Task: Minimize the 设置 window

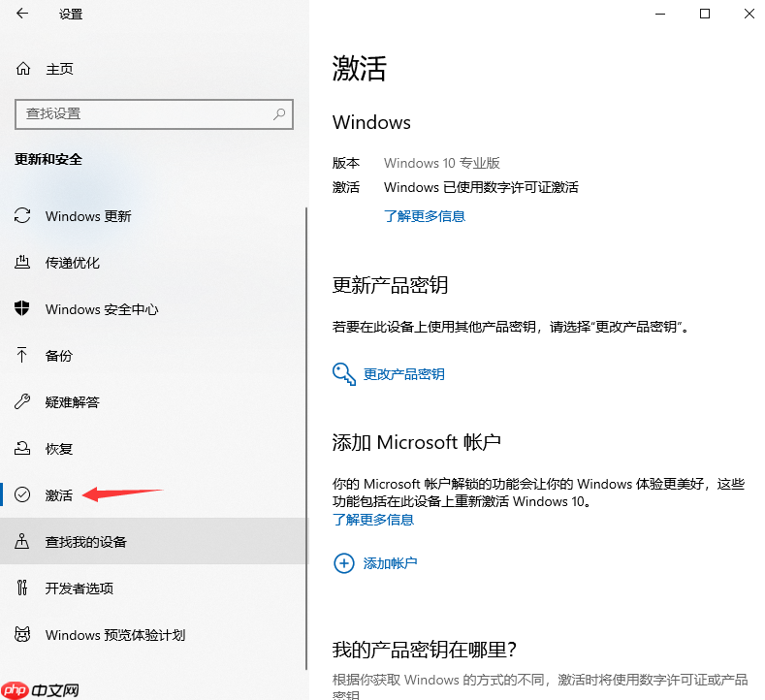Action: (x=660, y=14)
